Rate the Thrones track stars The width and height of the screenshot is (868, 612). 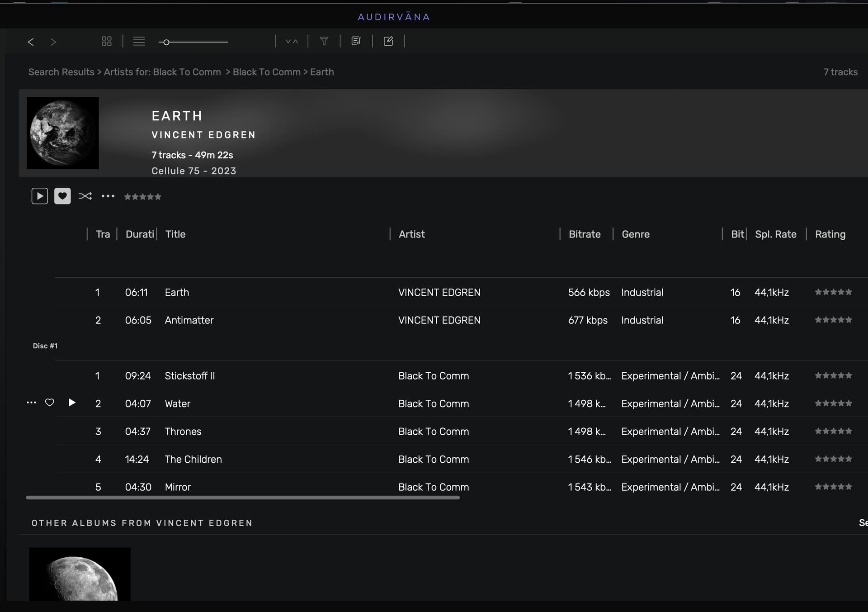pyautogui.click(x=833, y=431)
